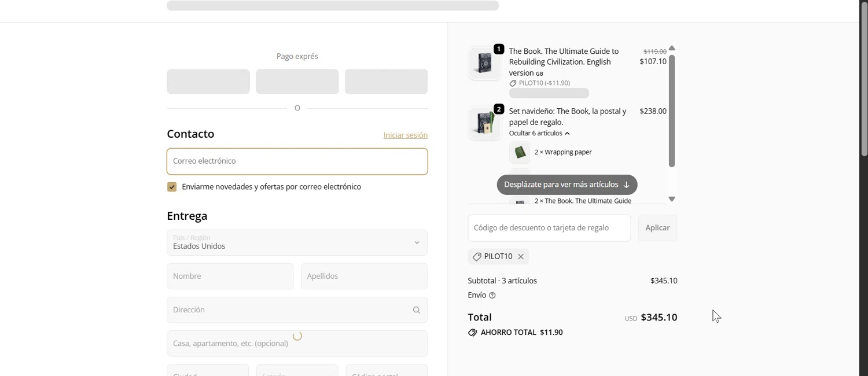
Task: Click the Aplicar button
Action: 657,228
